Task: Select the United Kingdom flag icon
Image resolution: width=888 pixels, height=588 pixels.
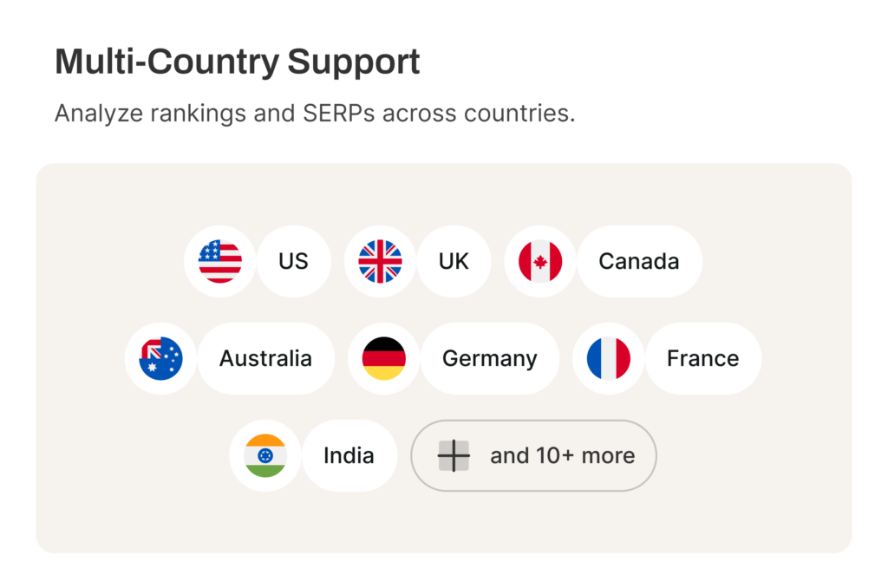Action: pos(381,261)
